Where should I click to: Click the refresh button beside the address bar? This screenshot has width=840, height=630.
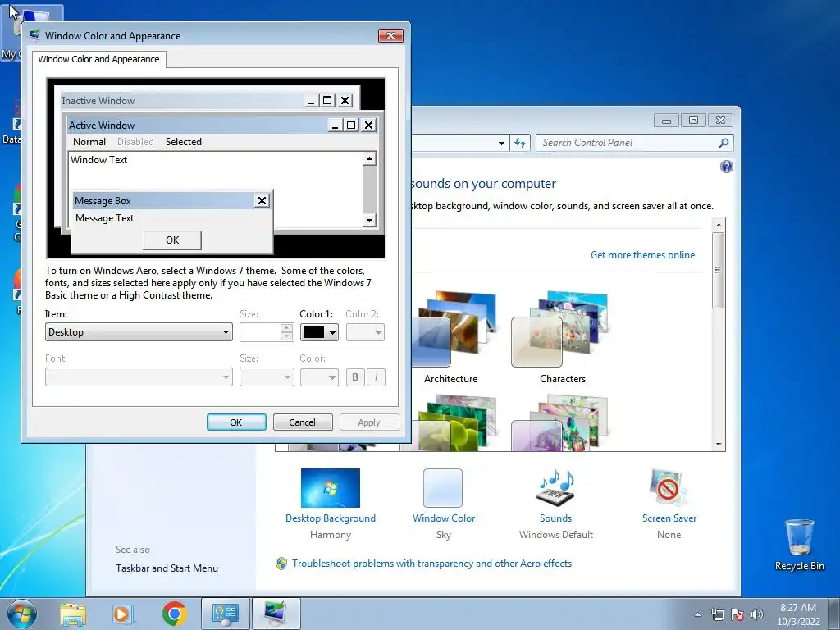coord(519,143)
